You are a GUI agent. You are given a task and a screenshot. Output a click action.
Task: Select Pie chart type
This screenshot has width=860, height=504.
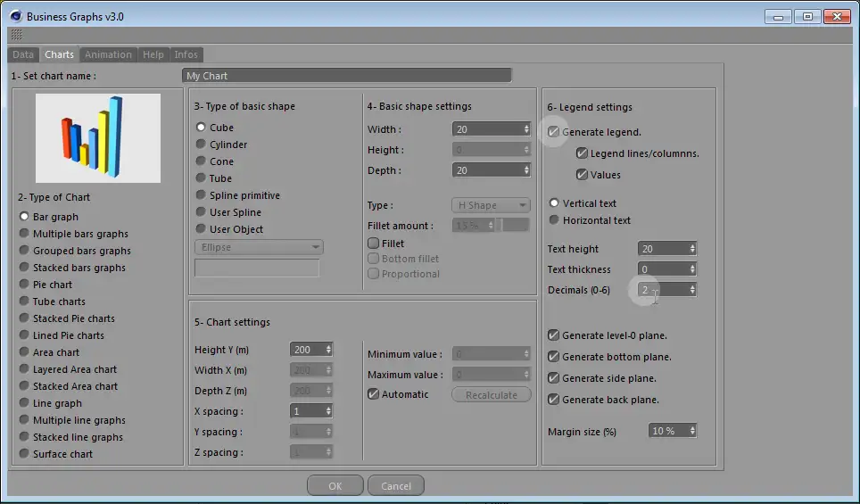coord(45,285)
